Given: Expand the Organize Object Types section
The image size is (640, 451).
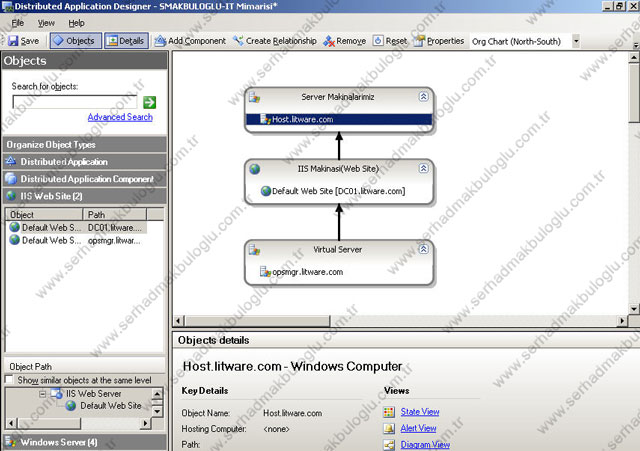Looking at the screenshot, I should [85, 144].
